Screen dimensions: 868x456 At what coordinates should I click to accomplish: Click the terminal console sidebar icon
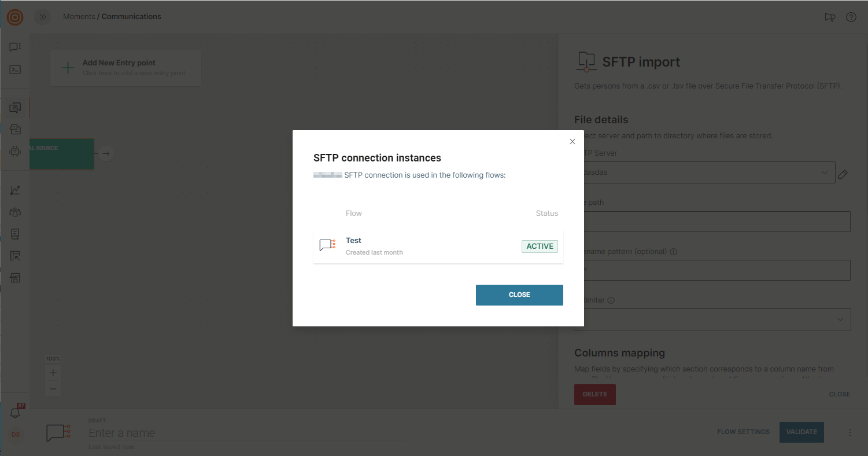(x=15, y=69)
